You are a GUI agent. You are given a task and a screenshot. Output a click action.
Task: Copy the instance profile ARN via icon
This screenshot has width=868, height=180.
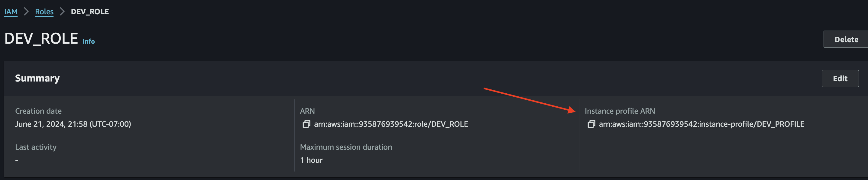[591, 124]
